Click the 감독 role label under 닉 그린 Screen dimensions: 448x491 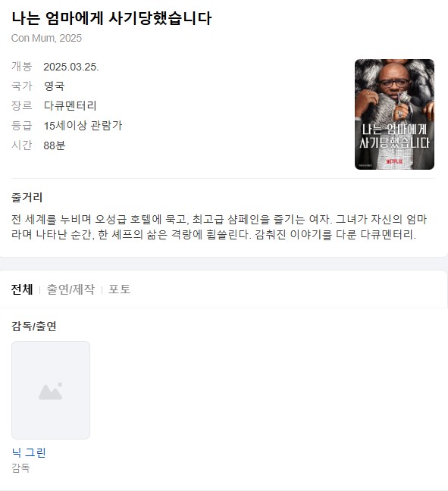coord(20,468)
